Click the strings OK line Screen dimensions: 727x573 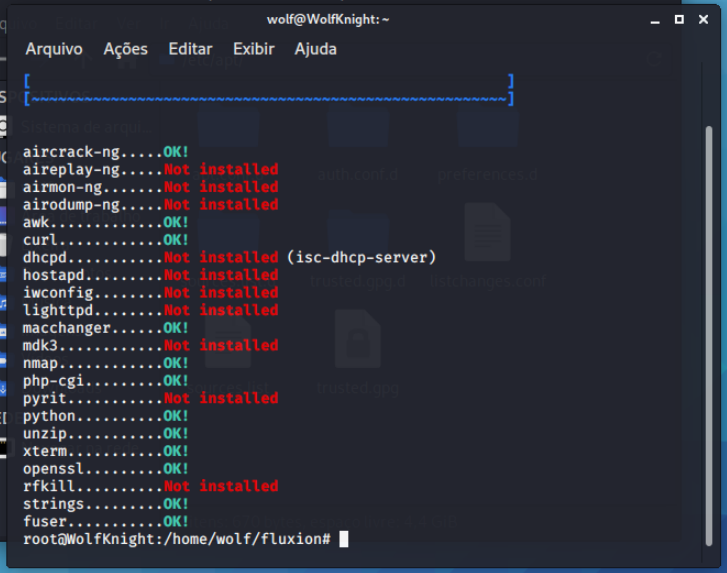(106, 504)
